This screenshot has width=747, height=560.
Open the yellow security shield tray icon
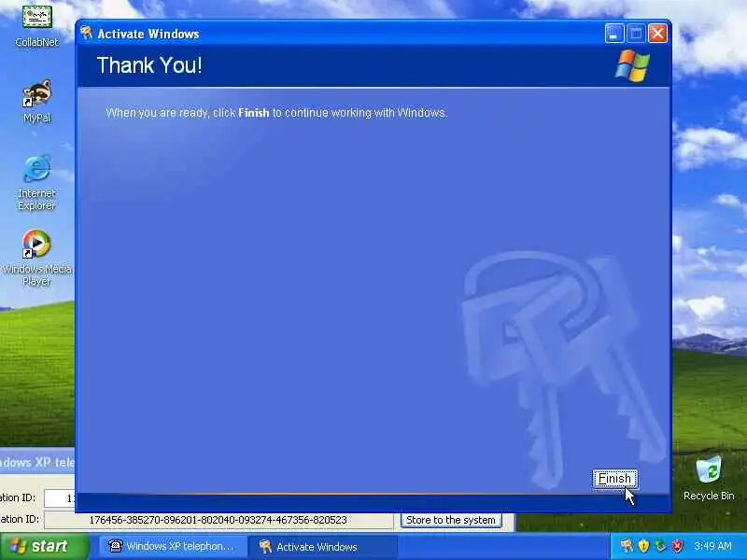(643, 546)
